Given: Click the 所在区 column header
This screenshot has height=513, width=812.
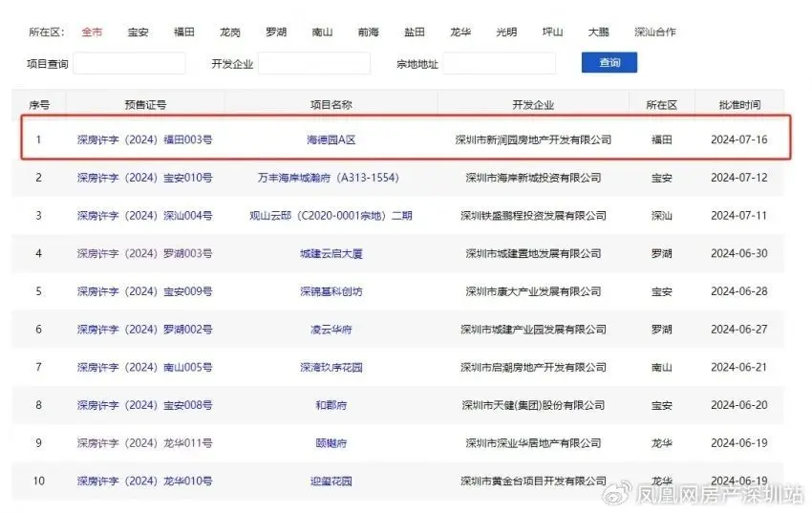Looking at the screenshot, I should click(662, 105).
